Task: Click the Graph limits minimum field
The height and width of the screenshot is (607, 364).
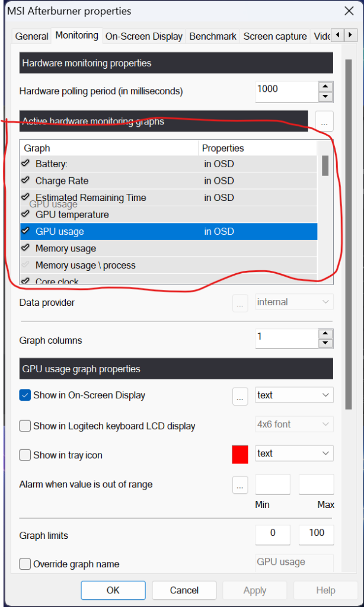Action: click(273, 535)
